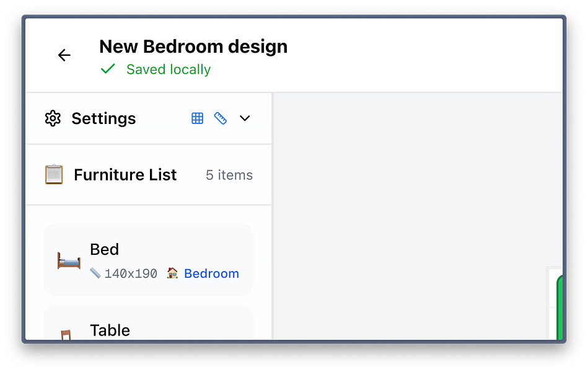Viewport: 588px width, 372px height.
Task: Click the small ruler icon beside 140x190
Action: [95, 273]
